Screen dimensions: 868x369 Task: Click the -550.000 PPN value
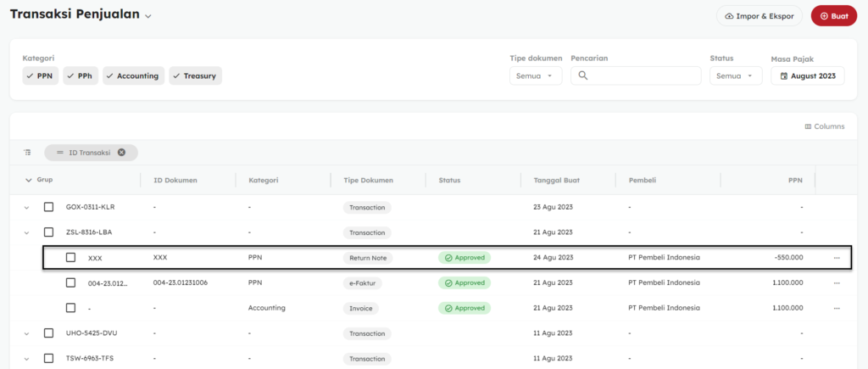(789, 258)
